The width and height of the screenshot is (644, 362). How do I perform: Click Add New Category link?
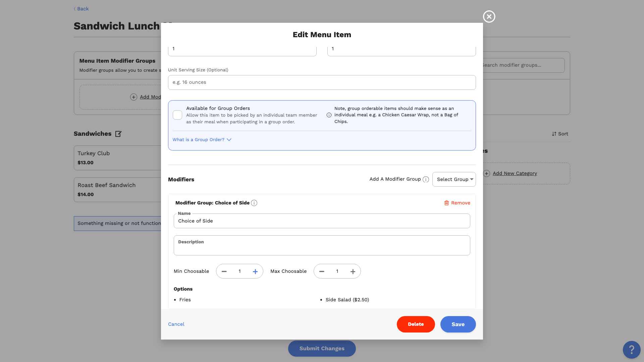[515, 173]
